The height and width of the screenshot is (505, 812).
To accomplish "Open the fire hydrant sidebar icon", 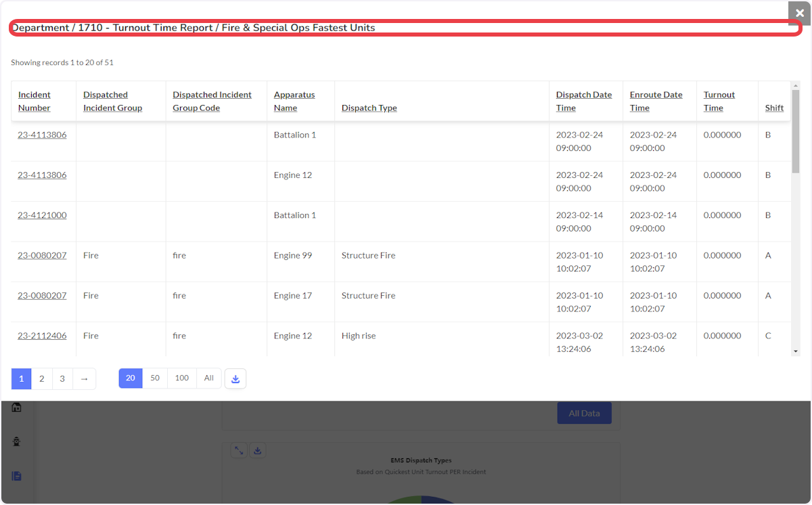I will 17,441.
